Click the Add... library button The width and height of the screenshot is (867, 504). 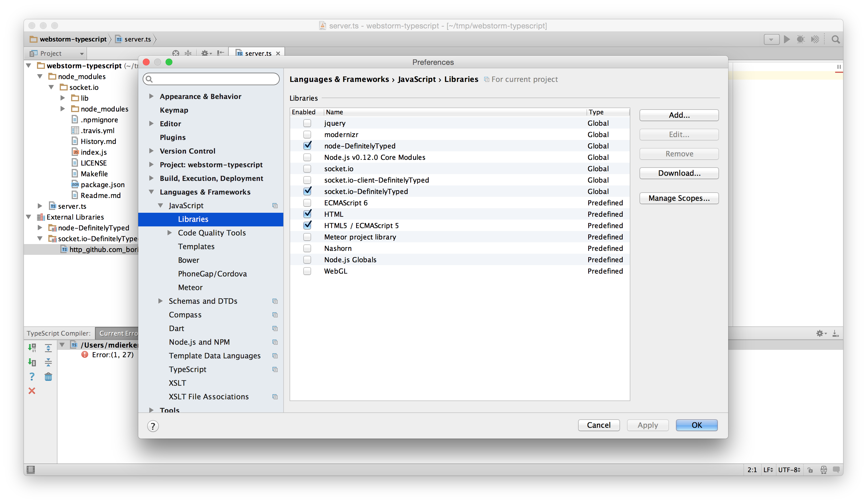coord(679,115)
